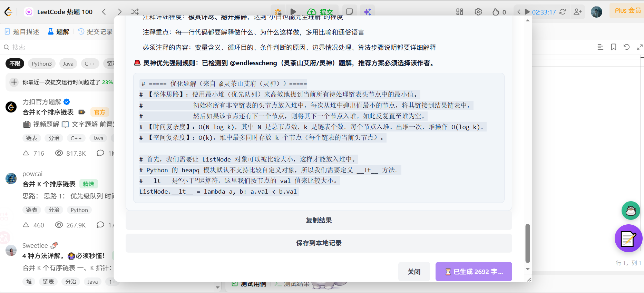Click the 复制结果 button
This screenshot has width=644, height=293.
[319, 220]
